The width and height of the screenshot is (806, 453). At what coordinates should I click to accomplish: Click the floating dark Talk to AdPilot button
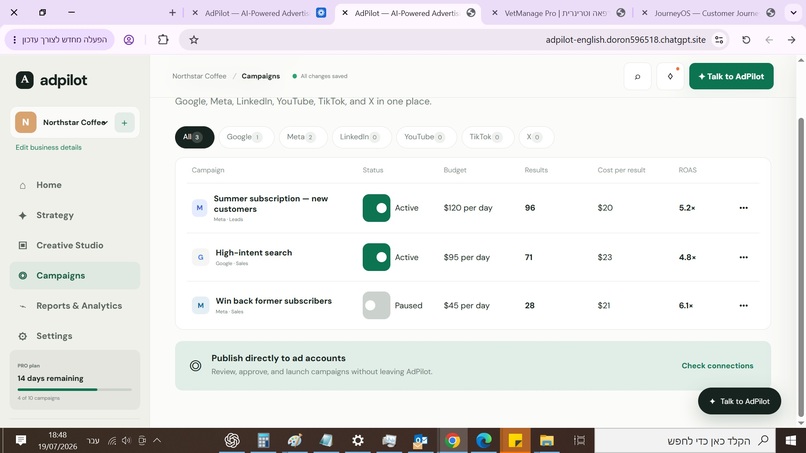click(739, 401)
